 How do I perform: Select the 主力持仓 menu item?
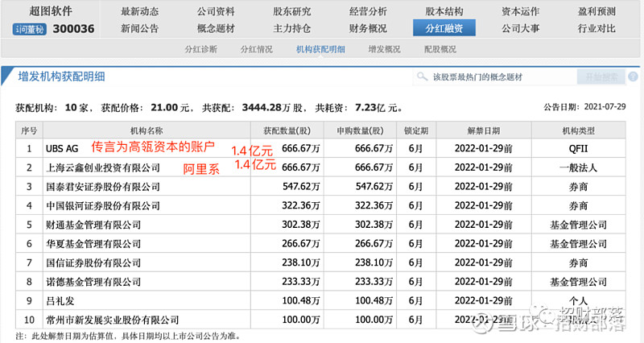(292, 29)
